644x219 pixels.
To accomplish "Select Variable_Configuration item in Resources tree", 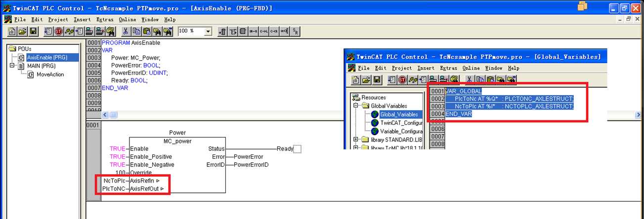I will click(x=401, y=132).
